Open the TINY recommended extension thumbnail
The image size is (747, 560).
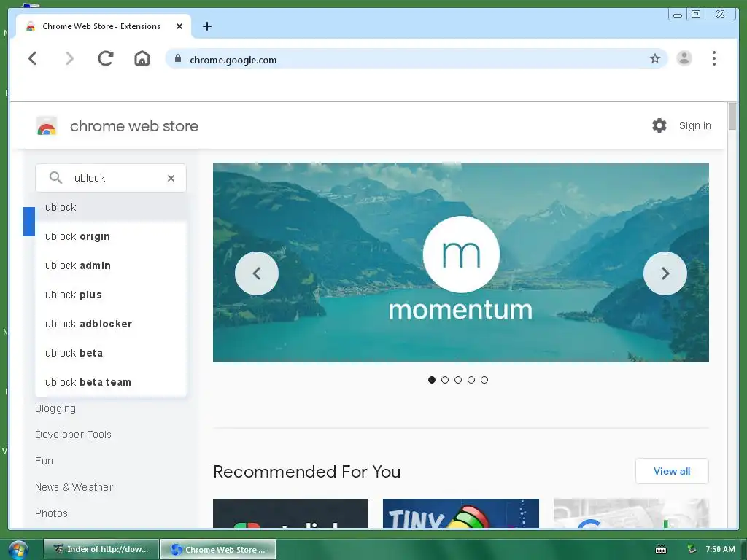click(x=461, y=513)
